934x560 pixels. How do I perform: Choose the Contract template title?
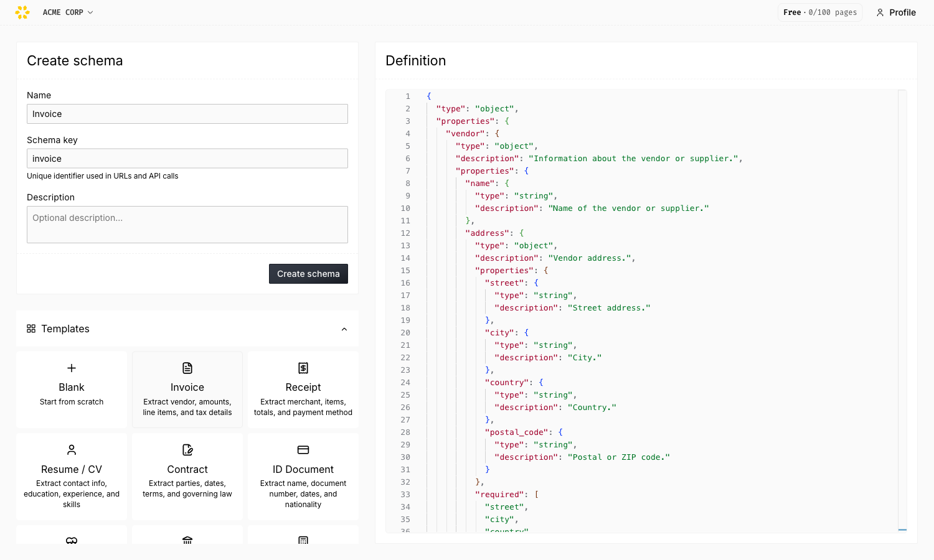point(187,469)
